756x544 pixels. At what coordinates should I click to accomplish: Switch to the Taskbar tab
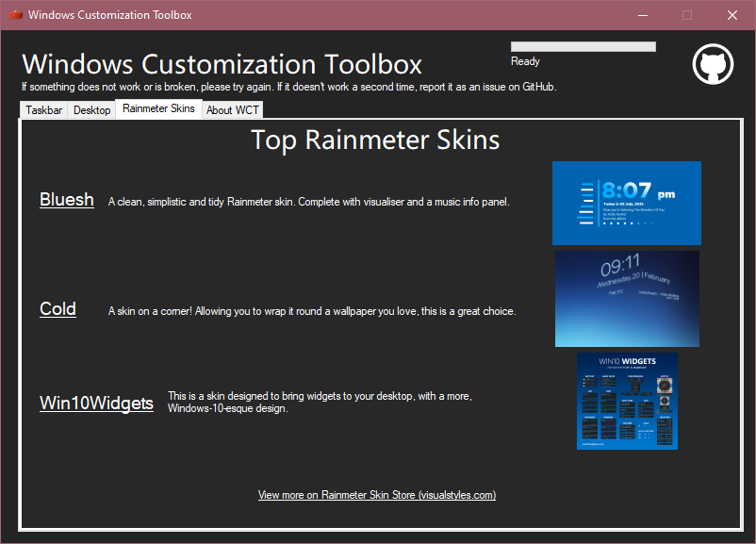[x=43, y=109]
